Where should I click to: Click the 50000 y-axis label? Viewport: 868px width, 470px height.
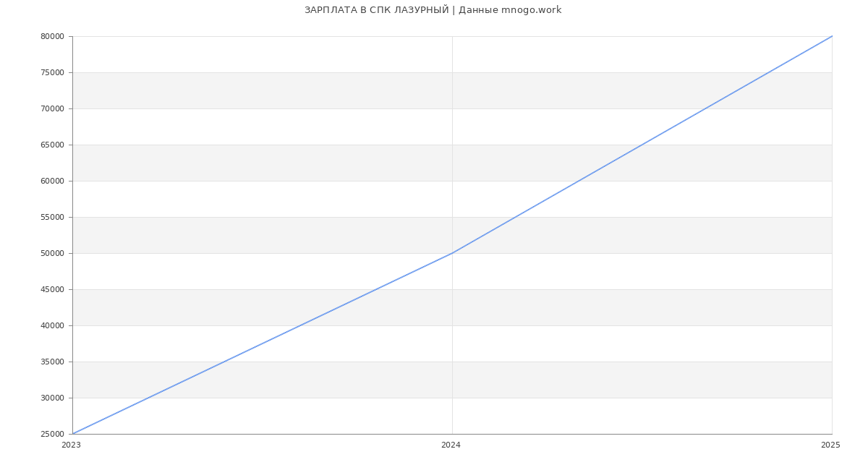(52, 254)
